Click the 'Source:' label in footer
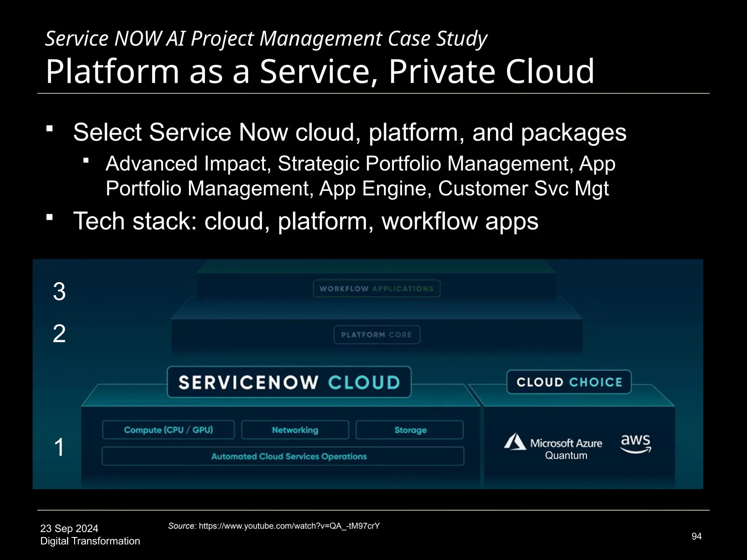 tap(182, 526)
